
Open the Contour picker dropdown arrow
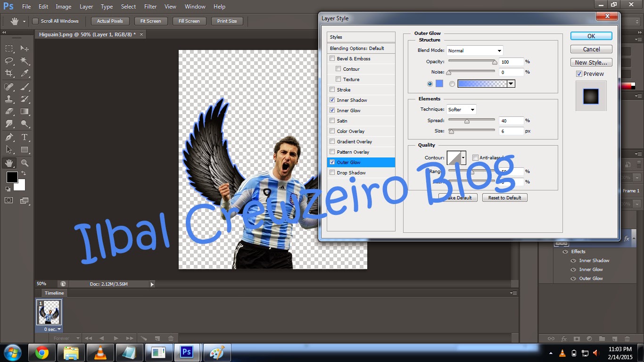point(463,158)
